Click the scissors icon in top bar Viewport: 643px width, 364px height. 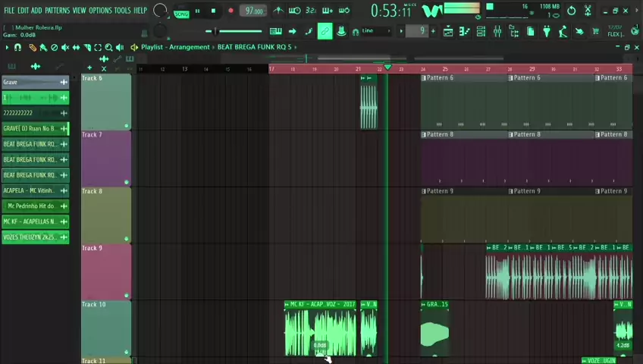(588, 11)
